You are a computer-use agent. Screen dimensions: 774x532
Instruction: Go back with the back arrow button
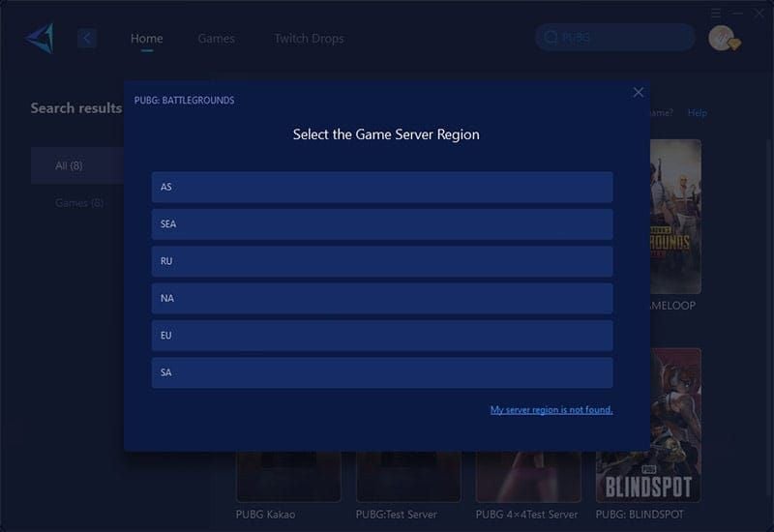point(87,38)
